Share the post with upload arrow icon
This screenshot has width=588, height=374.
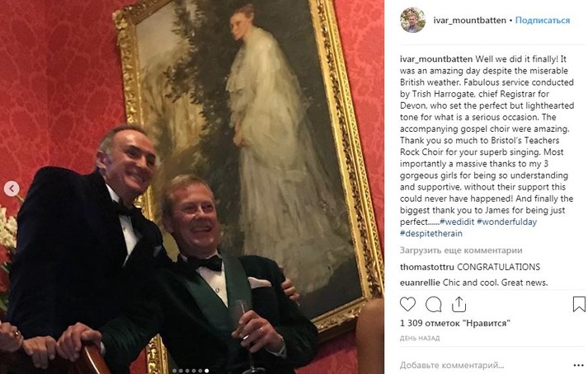coord(459,304)
